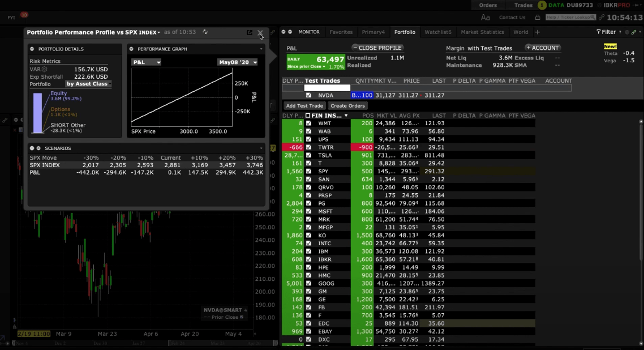The width and height of the screenshot is (644, 350).
Task: Click first circle icon beside Scenarios title
Action: [x=32, y=148]
